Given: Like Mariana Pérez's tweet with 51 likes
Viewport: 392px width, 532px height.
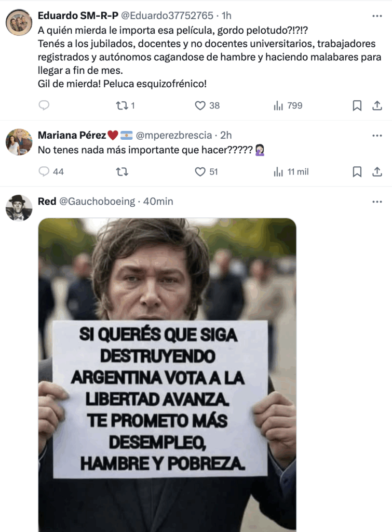Looking at the screenshot, I should (x=206, y=171).
